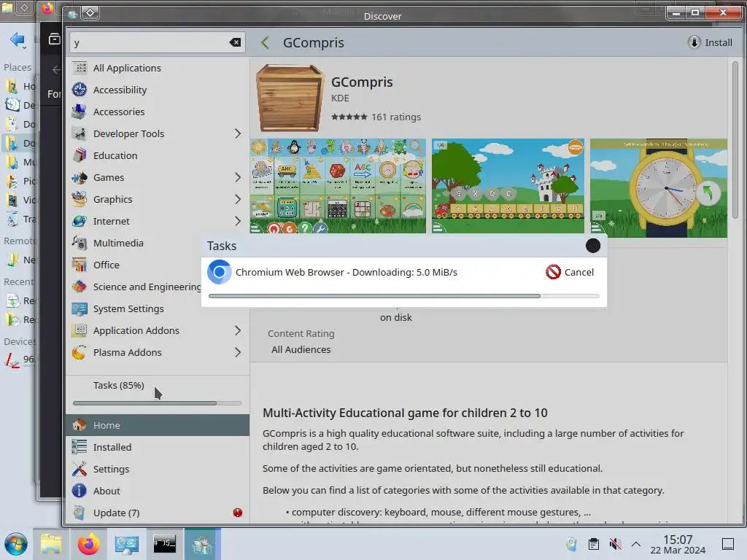Image resolution: width=747 pixels, height=560 pixels.
Task: Click the Chromium download progress bar
Action: click(x=404, y=296)
